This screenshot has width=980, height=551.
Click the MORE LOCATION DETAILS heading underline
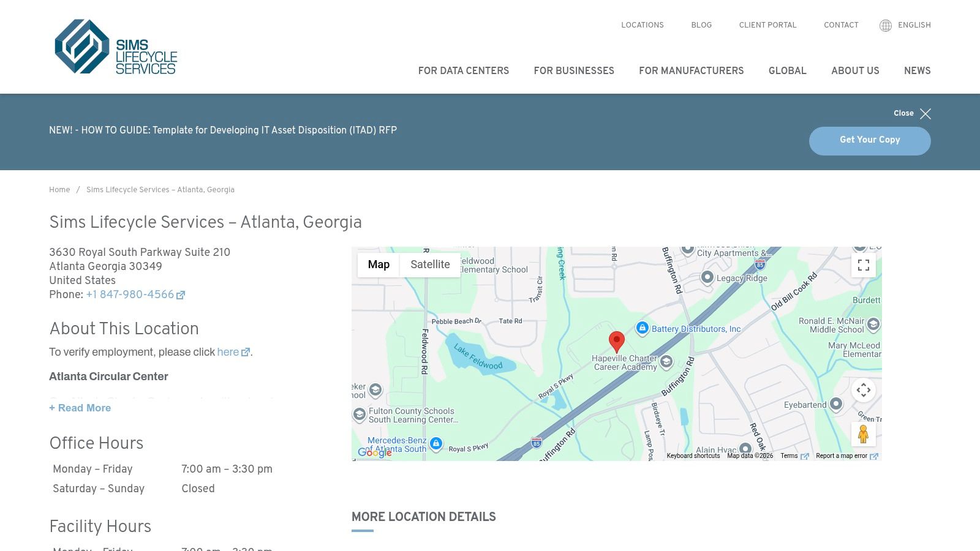coord(361,530)
